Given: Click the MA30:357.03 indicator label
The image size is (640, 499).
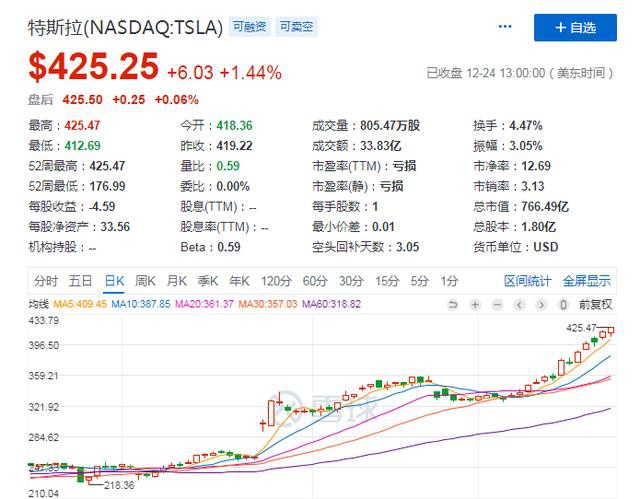Looking at the screenshot, I should (268, 304).
